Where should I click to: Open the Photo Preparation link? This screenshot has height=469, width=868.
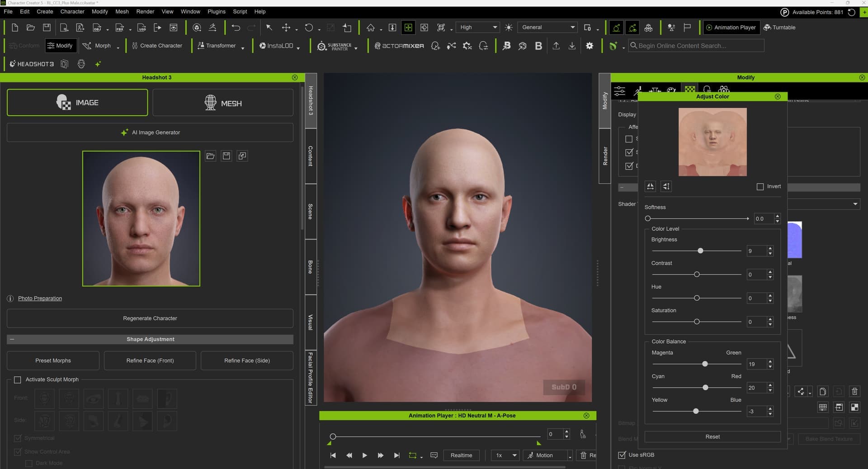point(40,298)
